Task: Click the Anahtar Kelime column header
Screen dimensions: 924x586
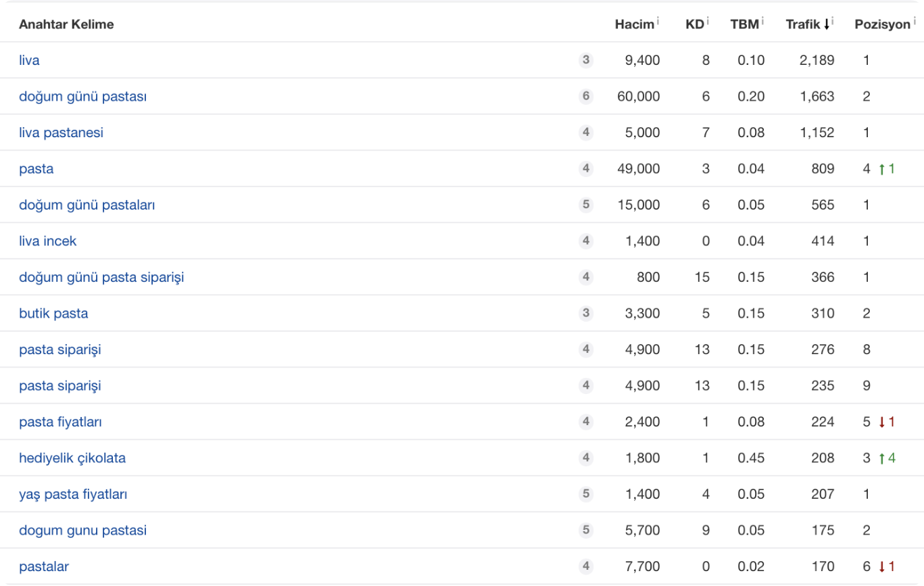Action: pyautogui.click(x=66, y=24)
